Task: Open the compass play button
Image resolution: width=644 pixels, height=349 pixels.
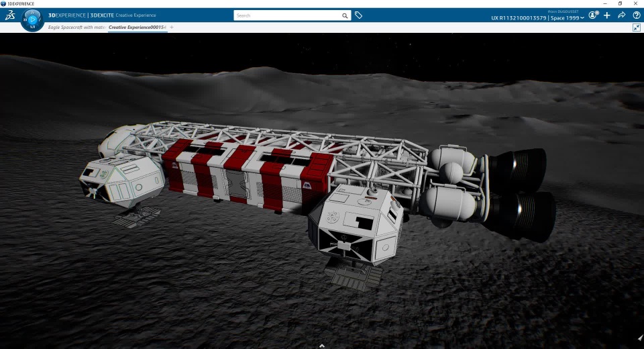Action: coord(32,19)
